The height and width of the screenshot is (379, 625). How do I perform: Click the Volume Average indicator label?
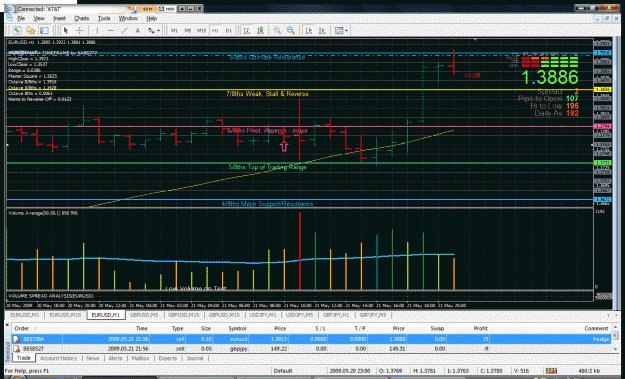43,213
